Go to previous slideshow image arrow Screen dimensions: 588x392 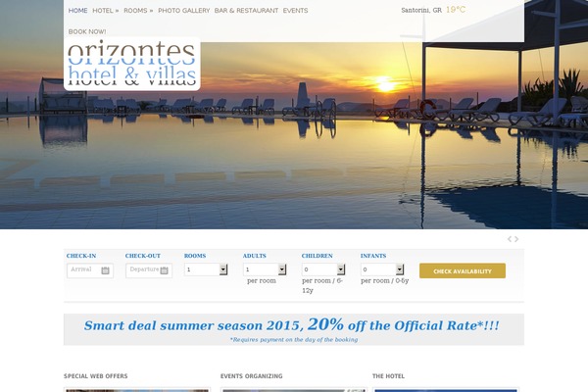[x=510, y=239]
